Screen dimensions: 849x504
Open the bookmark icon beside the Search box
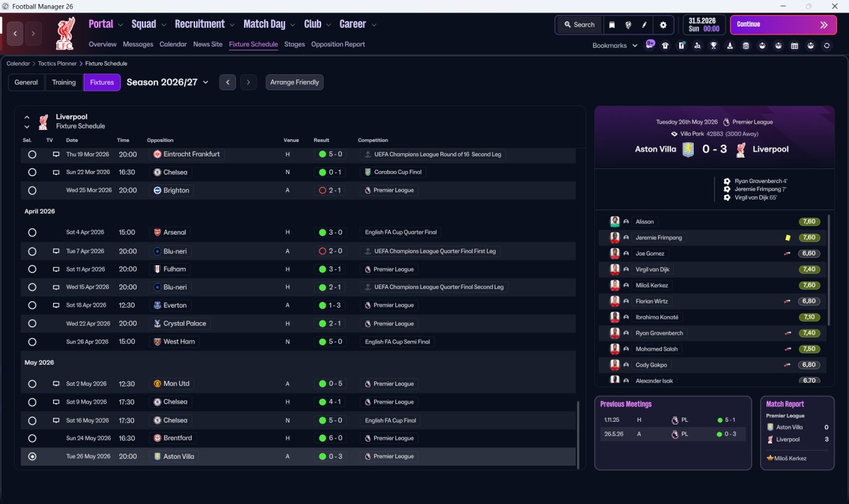(x=612, y=25)
